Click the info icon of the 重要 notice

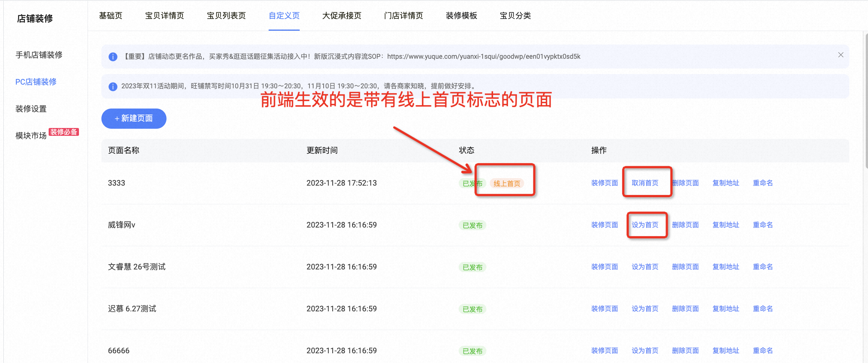(113, 57)
